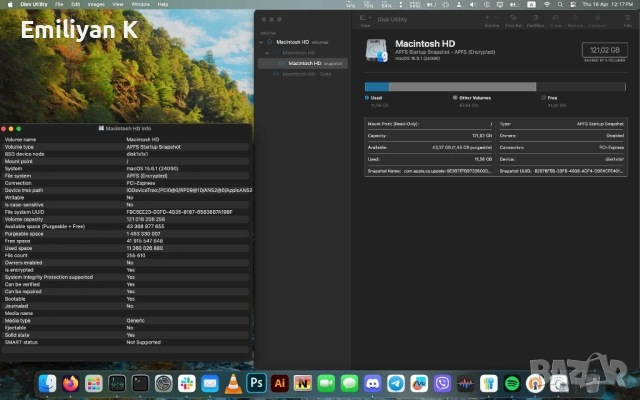Image resolution: width=640 pixels, height=400 pixels.
Task: Click the 'APFS (Encrypted)' file system value
Action: click(x=147, y=176)
